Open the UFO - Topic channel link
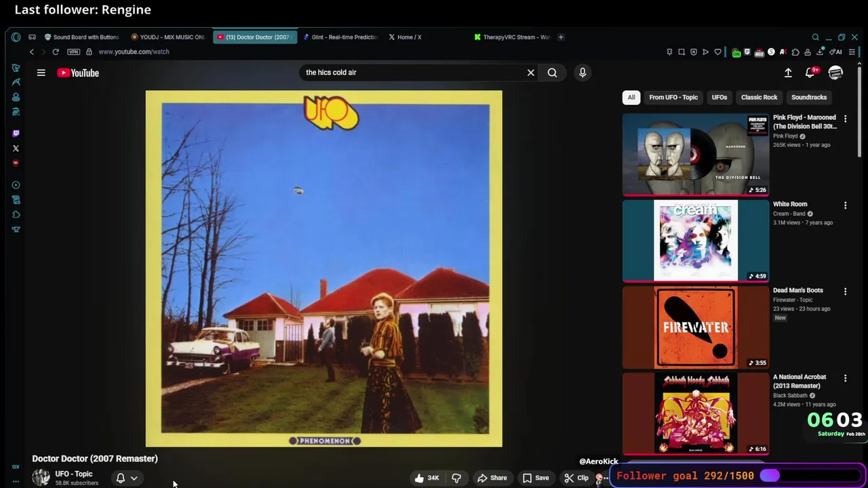 [74, 474]
